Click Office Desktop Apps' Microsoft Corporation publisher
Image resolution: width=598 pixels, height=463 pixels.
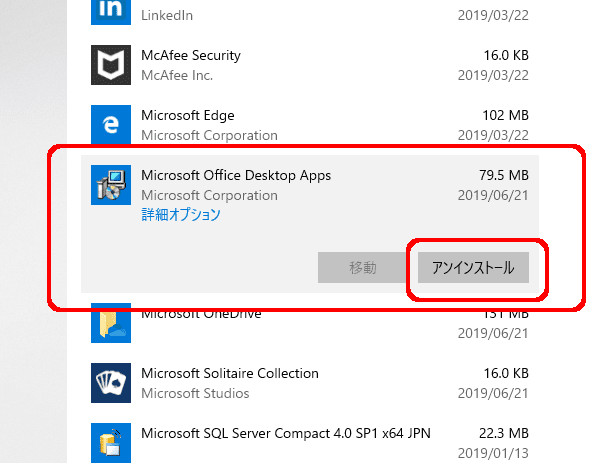coord(209,195)
